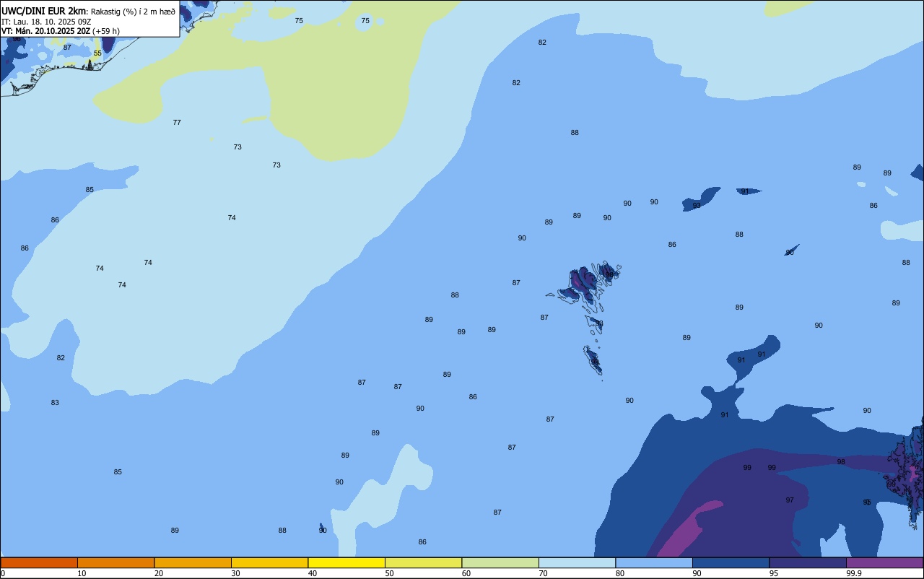Click the 'VT: Mán. 20.10.2025 20Z' line
This screenshot has height=579, width=924.
(45, 31)
